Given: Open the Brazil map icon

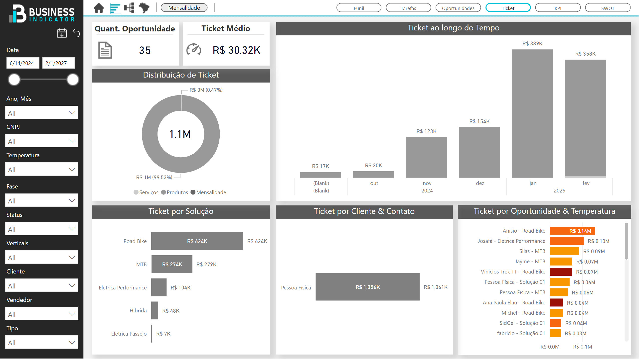Looking at the screenshot, I should (144, 8).
